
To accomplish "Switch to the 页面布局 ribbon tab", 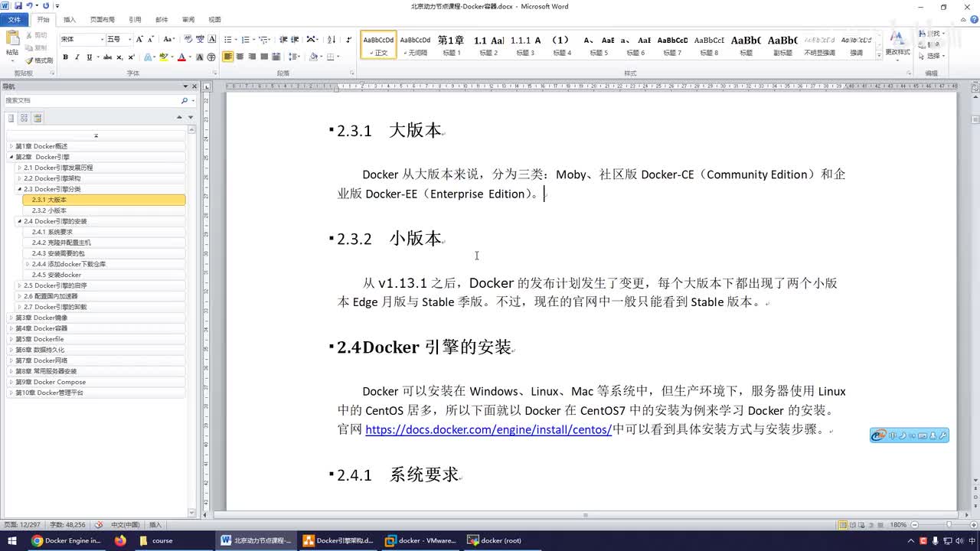I will [x=102, y=19].
